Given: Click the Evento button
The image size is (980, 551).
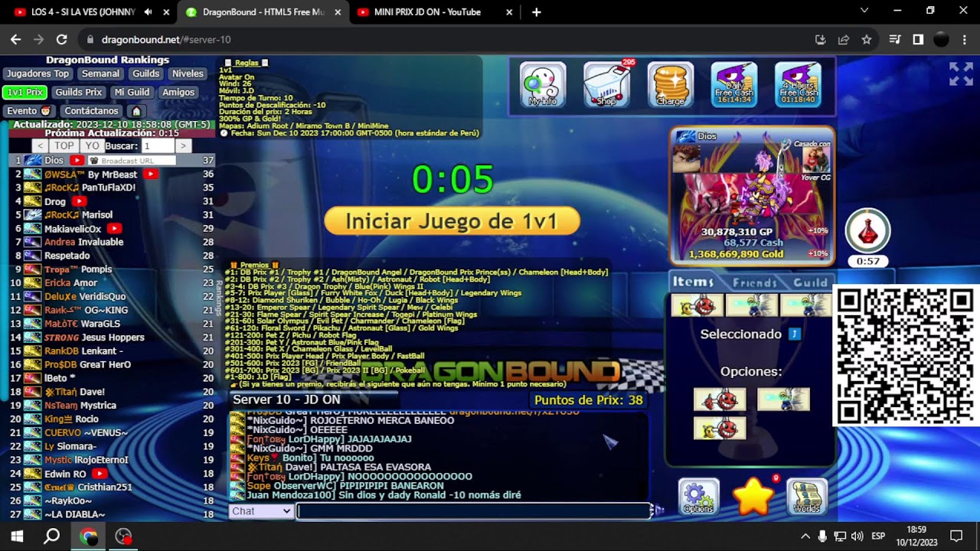Looking at the screenshot, I should click(x=29, y=111).
